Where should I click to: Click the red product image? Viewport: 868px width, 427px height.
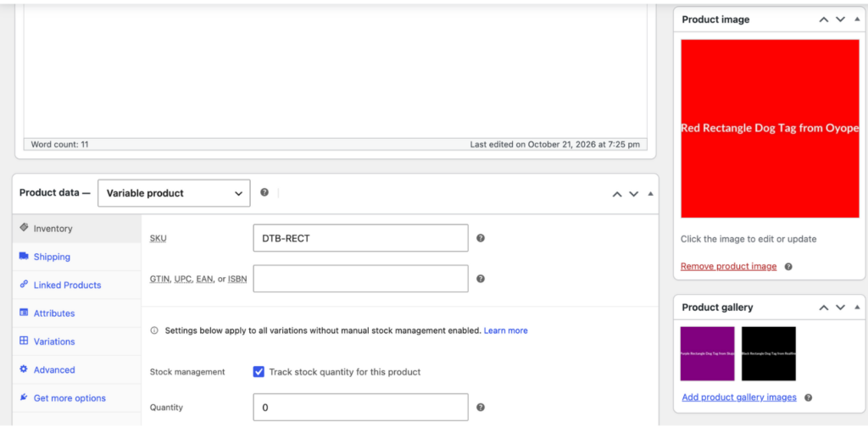coord(770,128)
